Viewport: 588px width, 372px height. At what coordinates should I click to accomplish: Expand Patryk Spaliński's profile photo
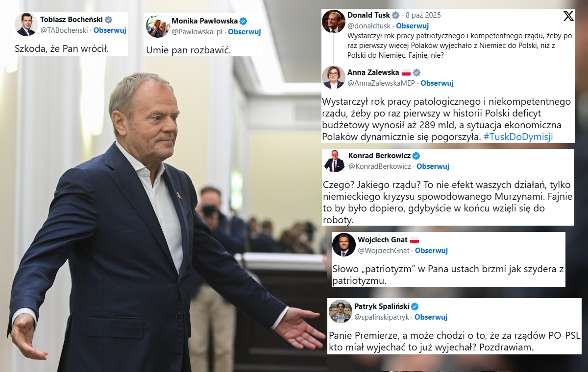(341, 311)
